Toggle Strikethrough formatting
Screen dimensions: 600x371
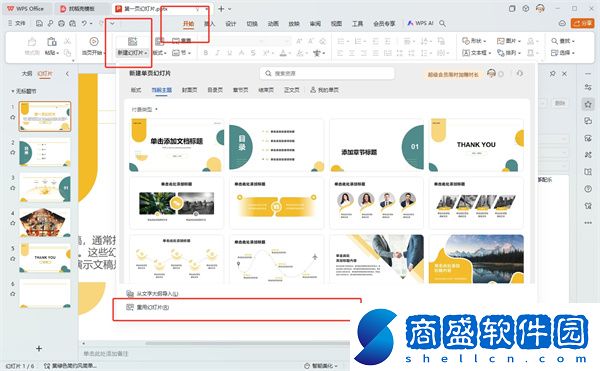coord(253,53)
